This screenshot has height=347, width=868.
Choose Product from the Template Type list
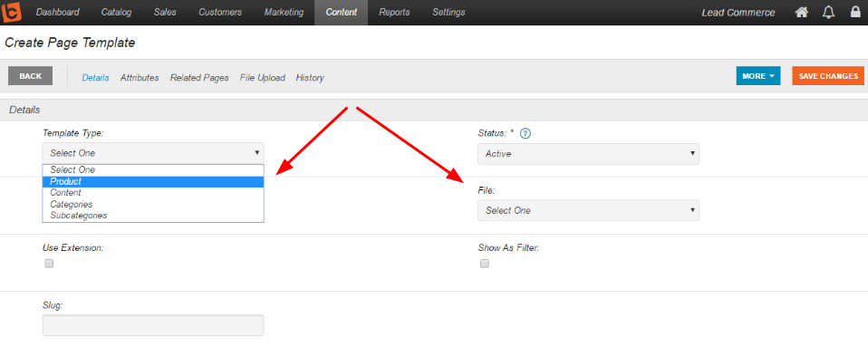click(153, 181)
